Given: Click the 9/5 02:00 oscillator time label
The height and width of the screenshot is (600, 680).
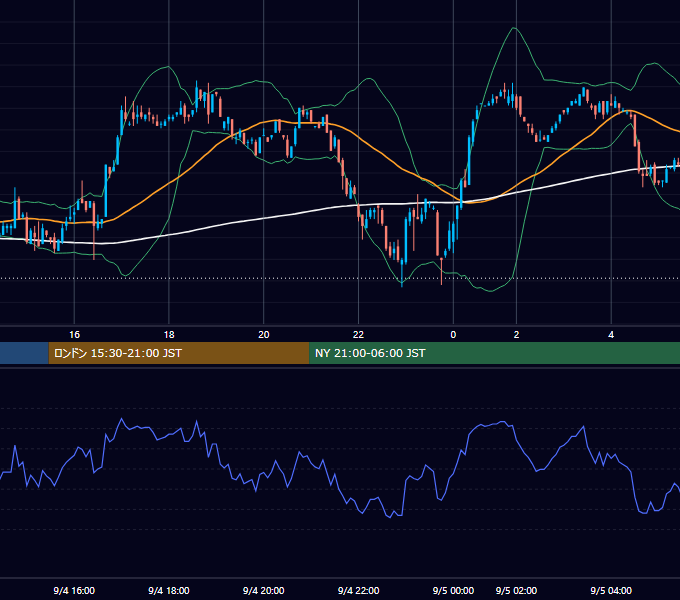Looking at the screenshot, I should tap(516, 590).
